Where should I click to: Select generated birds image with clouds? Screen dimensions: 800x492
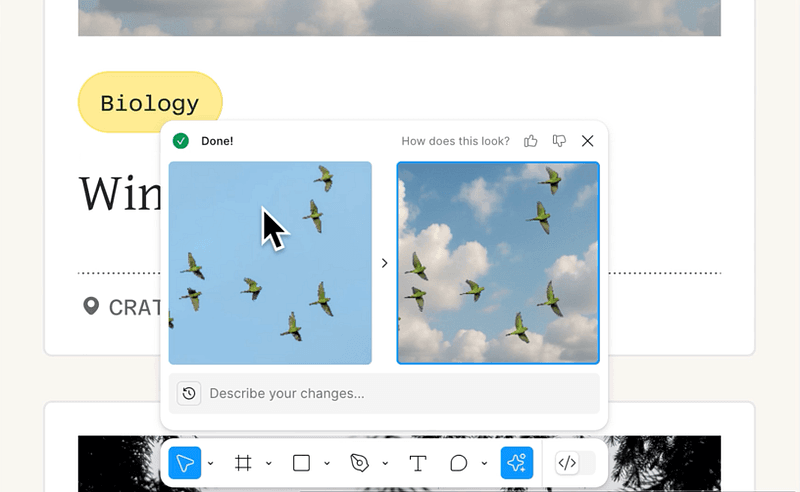click(498, 263)
